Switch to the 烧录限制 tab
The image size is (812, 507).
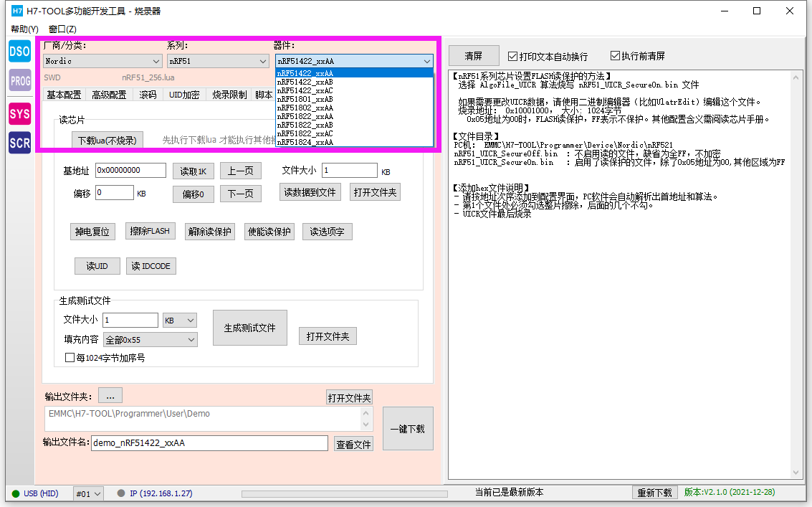pos(229,95)
